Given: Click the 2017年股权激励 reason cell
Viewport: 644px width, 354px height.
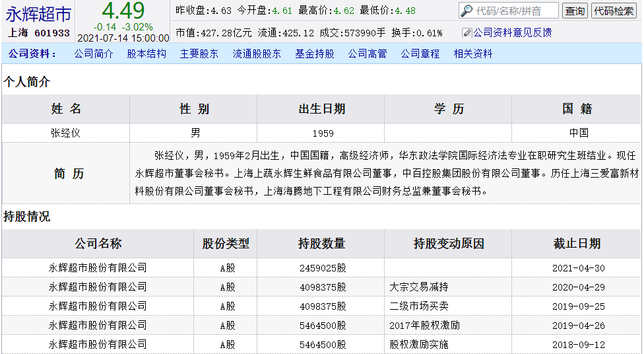Looking at the screenshot, I should 425,325.
